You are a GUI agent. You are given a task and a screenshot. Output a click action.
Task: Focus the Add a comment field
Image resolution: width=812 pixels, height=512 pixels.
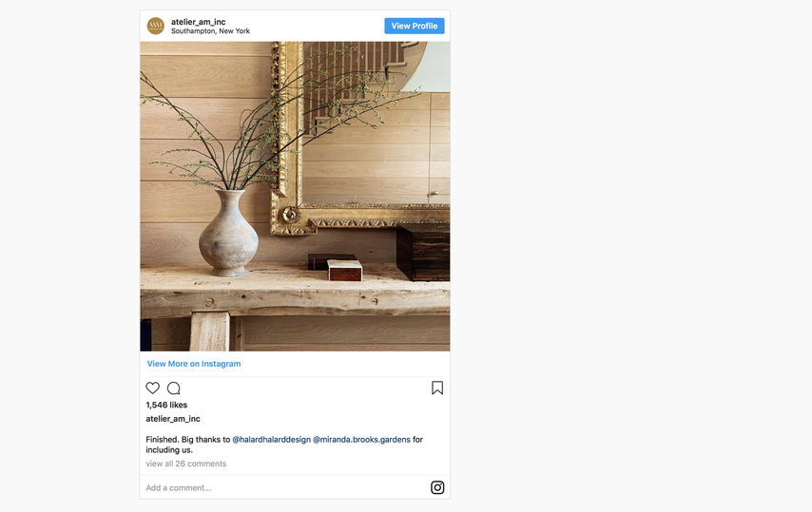pos(285,487)
